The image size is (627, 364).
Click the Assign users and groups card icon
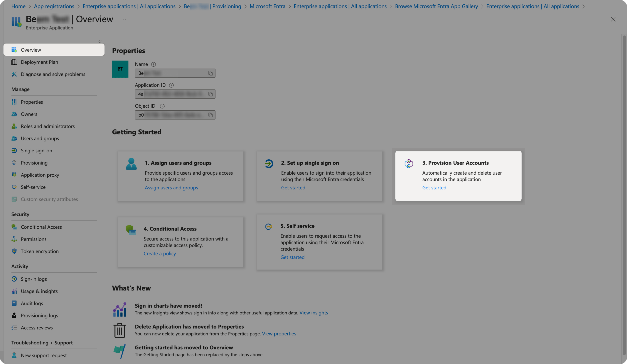[x=131, y=164]
